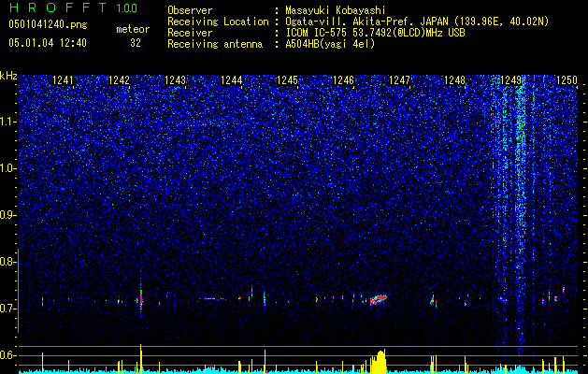Image resolution: width=588 pixels, height=374 pixels.
Task: Click the large red meteor echo before 1247
Action: [378, 299]
